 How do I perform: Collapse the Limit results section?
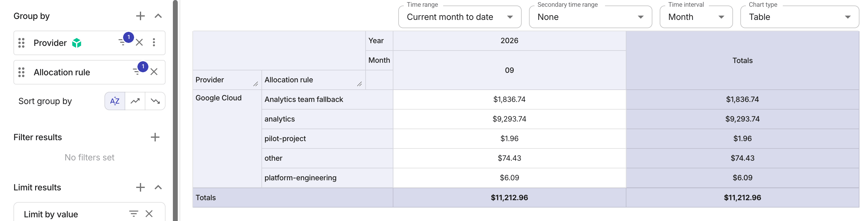point(158,187)
